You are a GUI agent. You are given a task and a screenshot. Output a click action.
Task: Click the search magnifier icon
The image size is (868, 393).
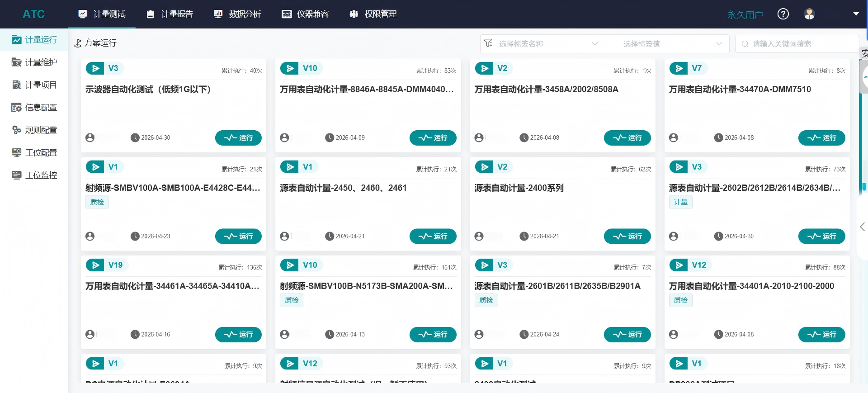pos(745,44)
